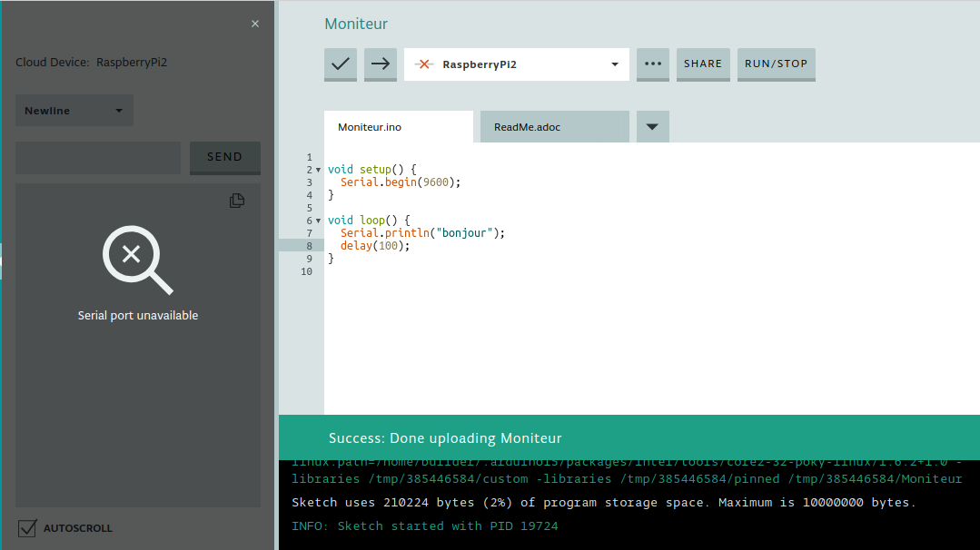Close the serial monitor side panel
The height and width of the screenshot is (550, 980).
tap(255, 24)
